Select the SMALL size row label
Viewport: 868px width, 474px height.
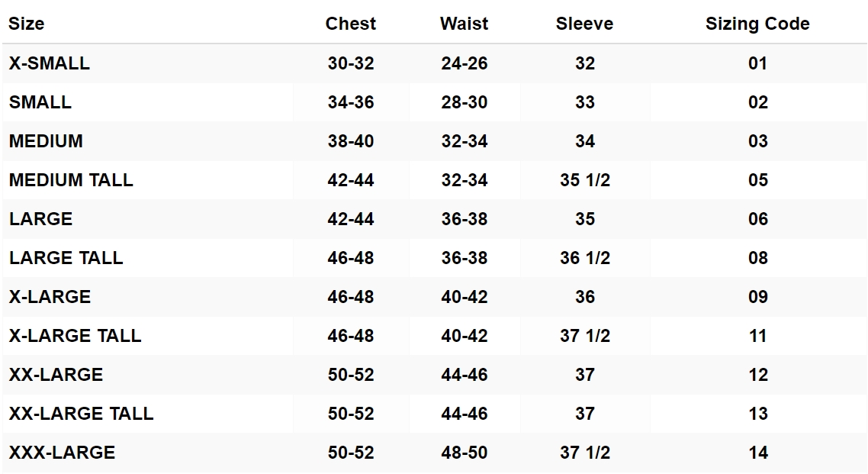[40, 102]
